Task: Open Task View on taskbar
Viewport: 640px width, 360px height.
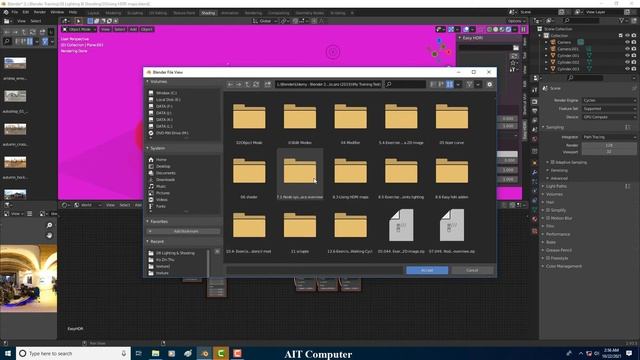Action: 138,353
